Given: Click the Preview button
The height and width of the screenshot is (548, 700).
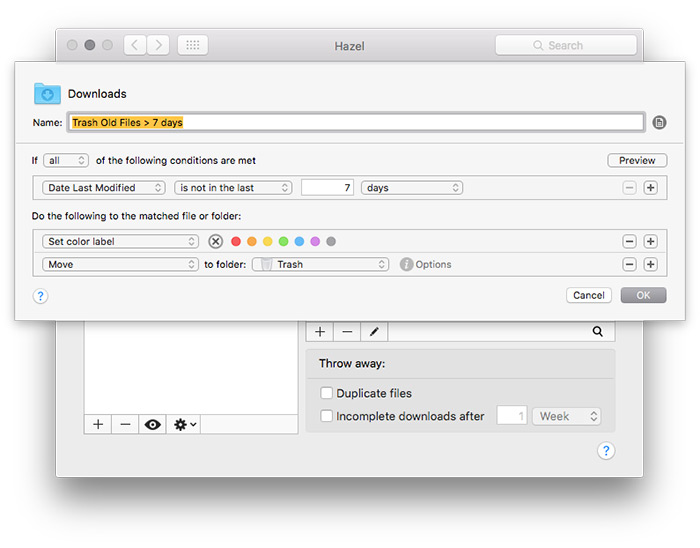Looking at the screenshot, I should click(637, 160).
